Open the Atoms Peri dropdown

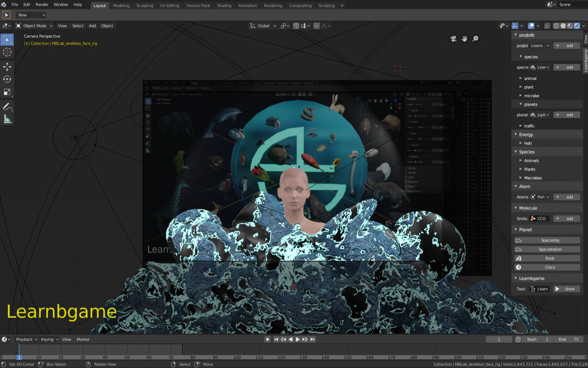click(x=539, y=197)
